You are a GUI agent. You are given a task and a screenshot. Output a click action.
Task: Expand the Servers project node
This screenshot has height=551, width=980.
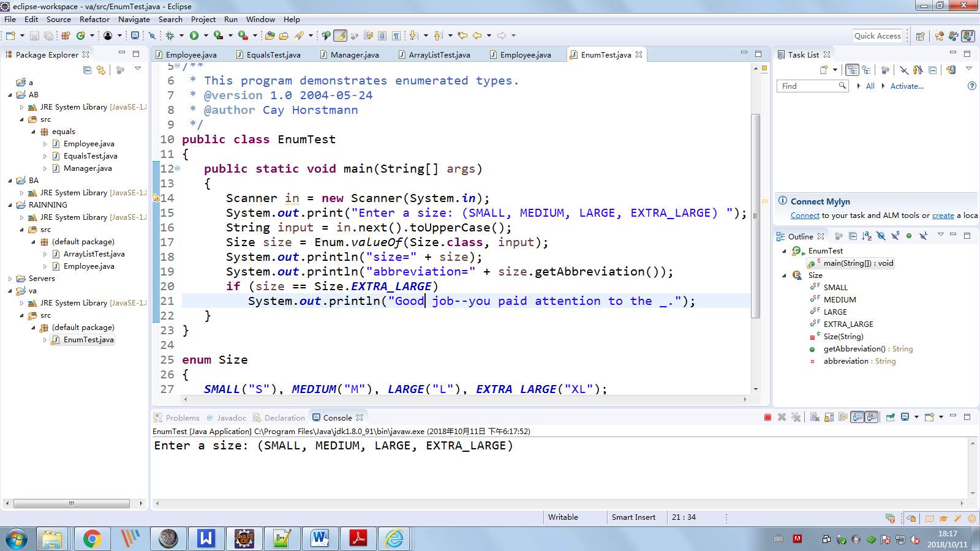pyautogui.click(x=10, y=279)
